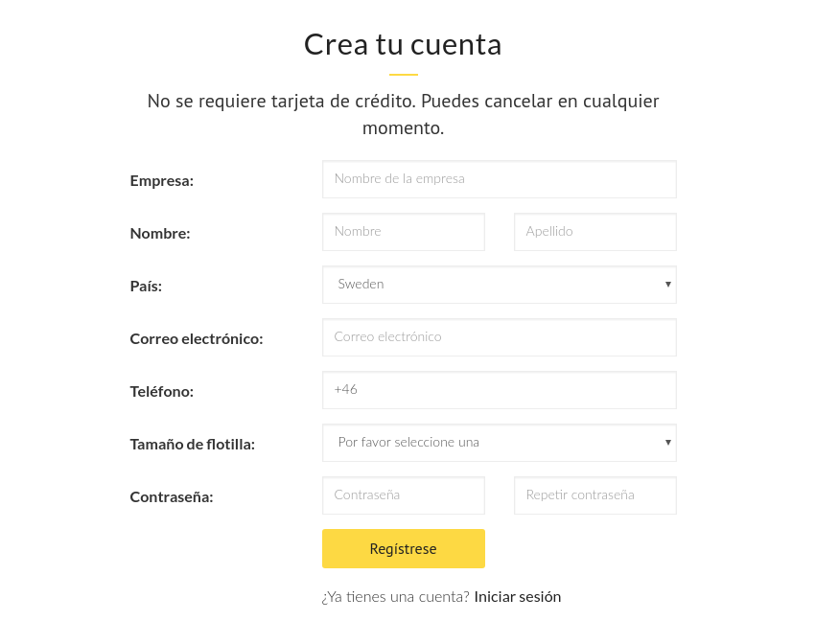839x644 pixels.
Task: Click the Teléfono label
Action: tap(162, 391)
